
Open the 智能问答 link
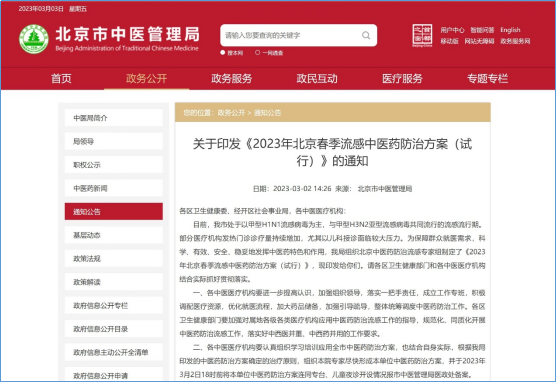pyautogui.click(x=482, y=30)
